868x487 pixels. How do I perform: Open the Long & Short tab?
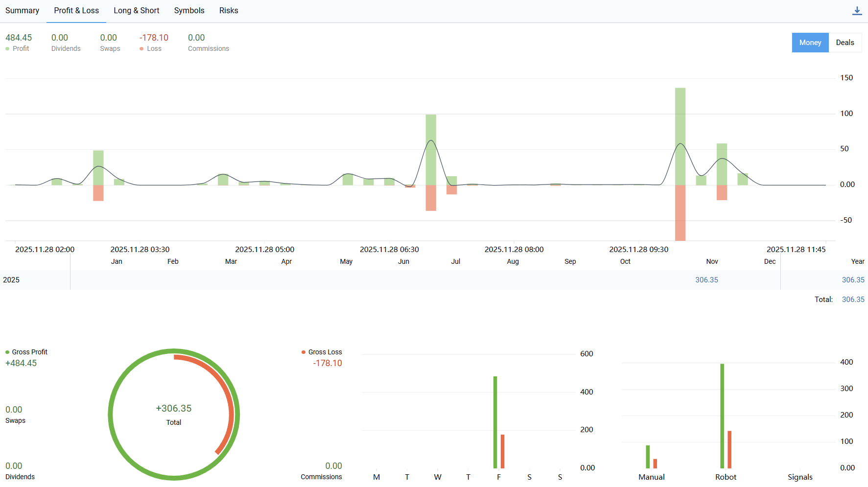click(136, 11)
